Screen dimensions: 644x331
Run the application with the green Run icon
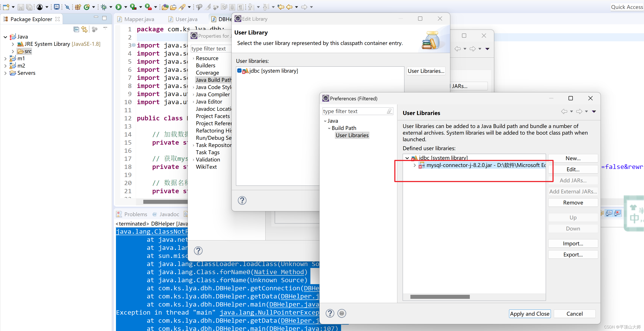(x=119, y=7)
